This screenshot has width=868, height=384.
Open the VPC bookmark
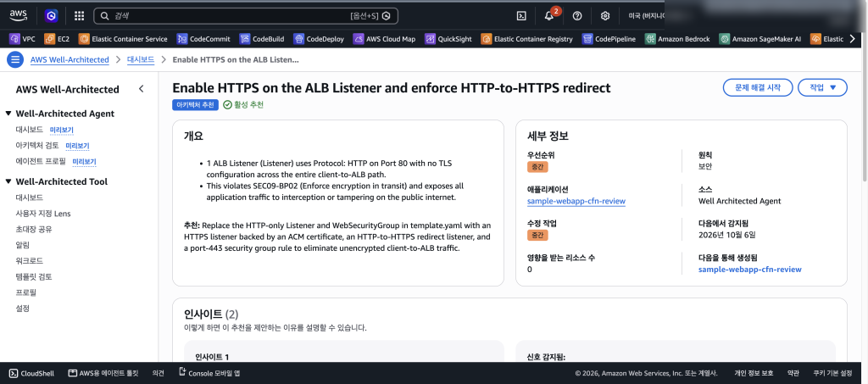pyautogui.click(x=23, y=39)
